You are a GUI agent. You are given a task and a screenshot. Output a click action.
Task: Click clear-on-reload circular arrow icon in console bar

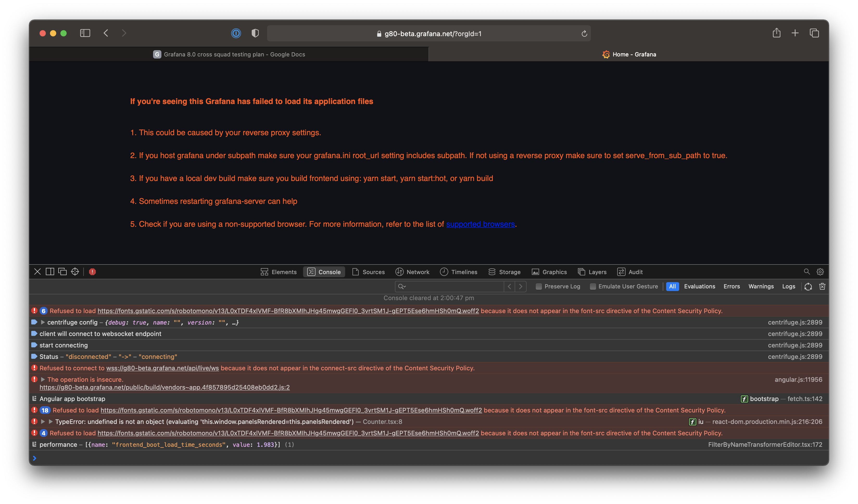(x=808, y=287)
